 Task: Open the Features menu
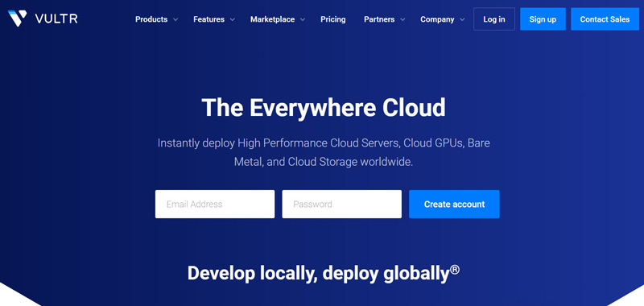pos(208,19)
